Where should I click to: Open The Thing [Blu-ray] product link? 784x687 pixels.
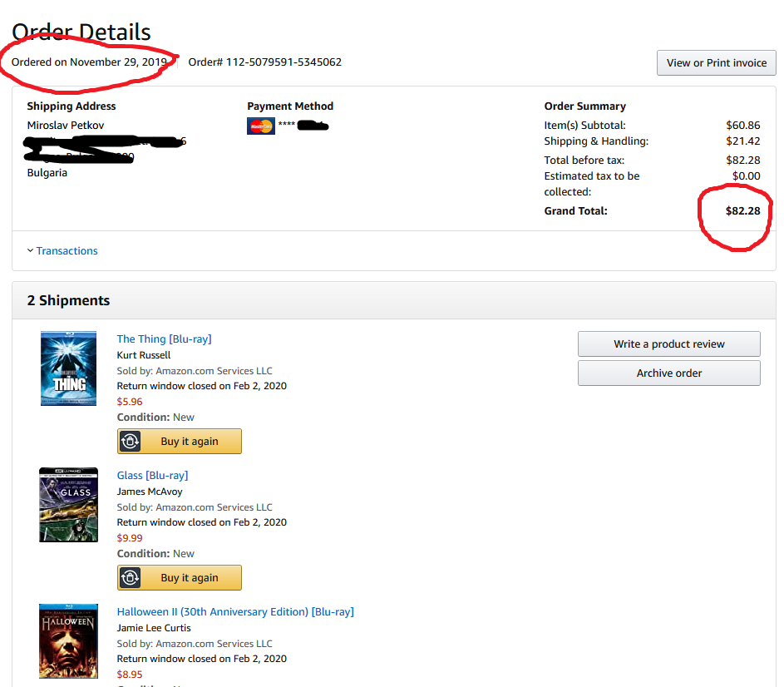point(164,339)
